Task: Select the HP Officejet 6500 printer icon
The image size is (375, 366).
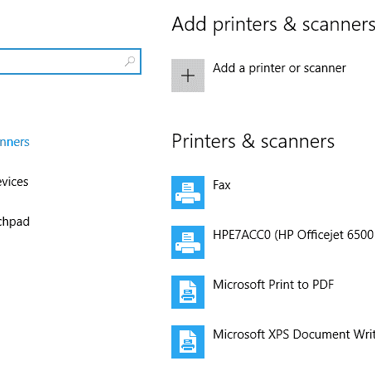Action: 188,242
